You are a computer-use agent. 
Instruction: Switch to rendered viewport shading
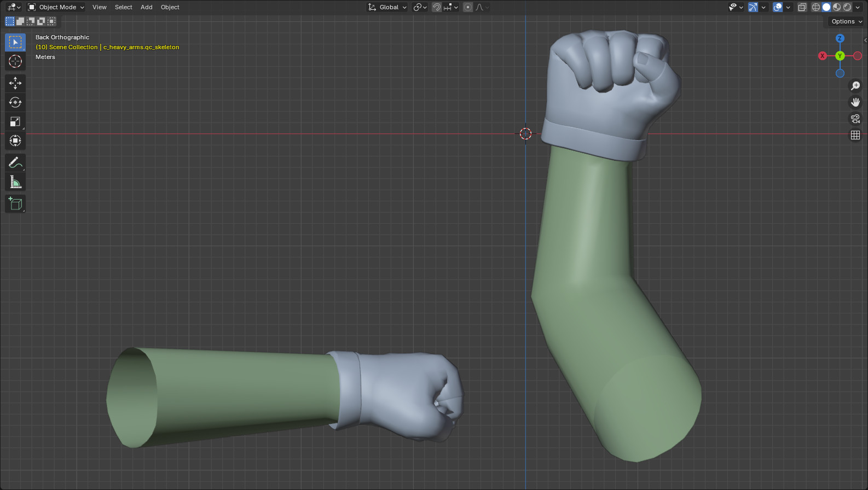click(847, 7)
